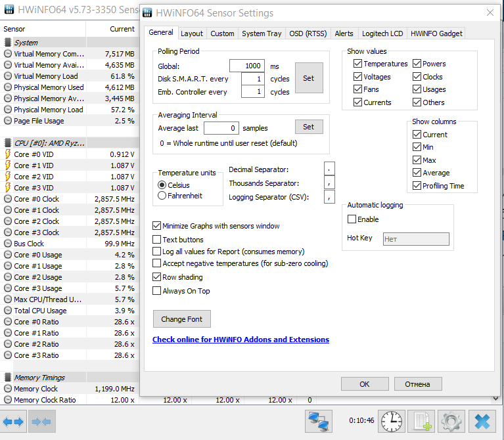The image size is (504, 440).
Task: Open the Alerts tab
Action: coord(344,33)
